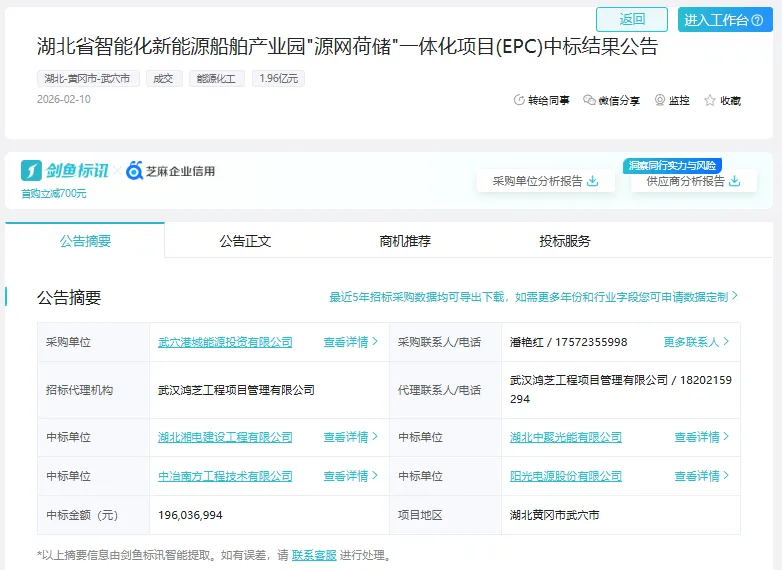
Task: Click the 监控 monitor icon
Action: (x=660, y=100)
